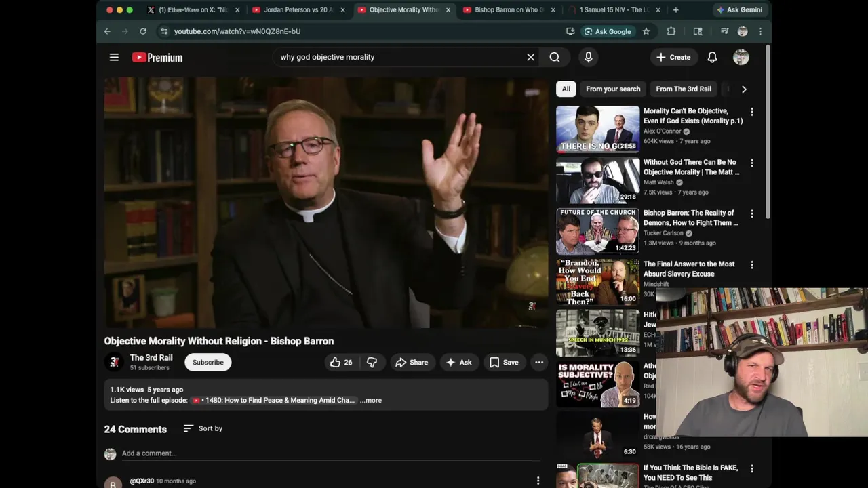Click the video player to pause

(x=325, y=203)
